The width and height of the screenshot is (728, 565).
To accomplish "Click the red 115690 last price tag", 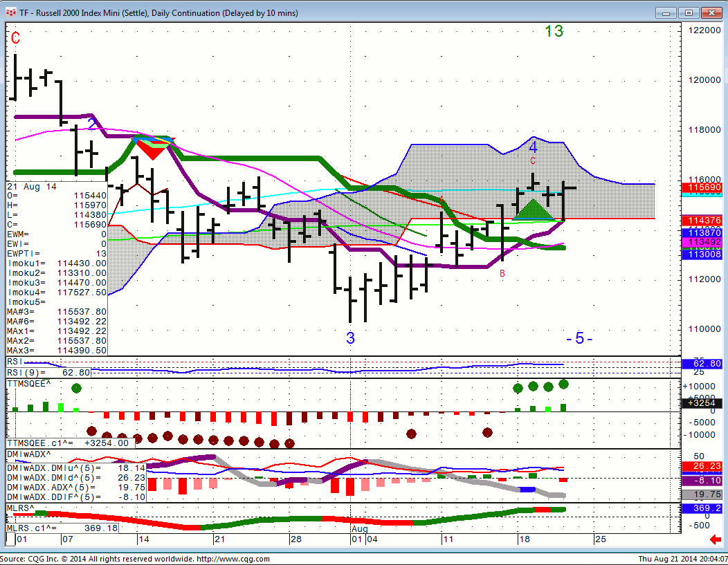I will (702, 187).
